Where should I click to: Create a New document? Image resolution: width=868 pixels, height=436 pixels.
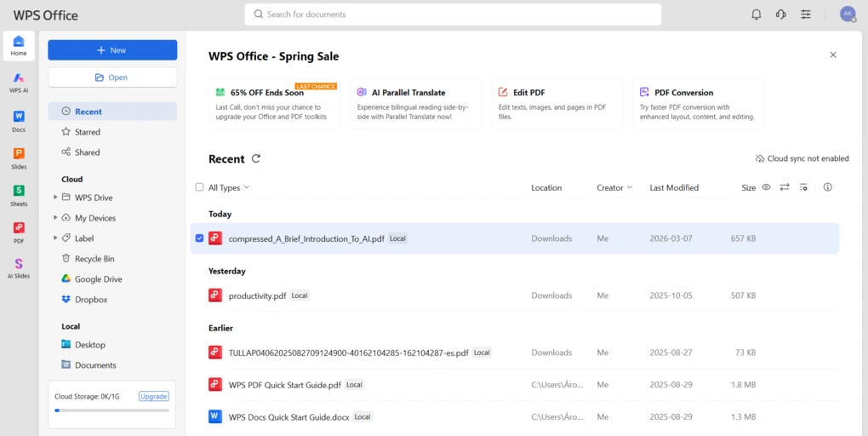tap(112, 50)
